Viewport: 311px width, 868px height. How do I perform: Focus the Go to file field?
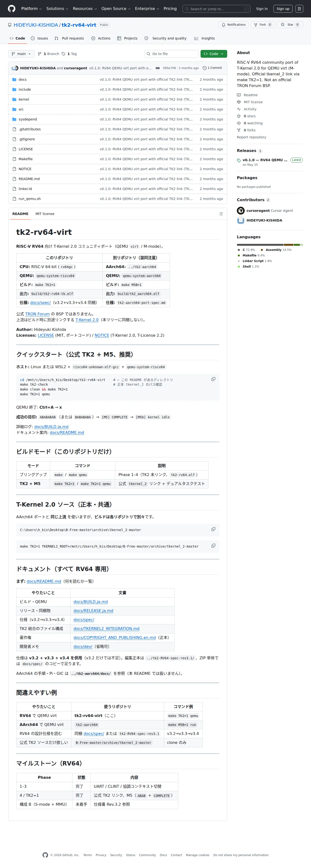[171, 54]
